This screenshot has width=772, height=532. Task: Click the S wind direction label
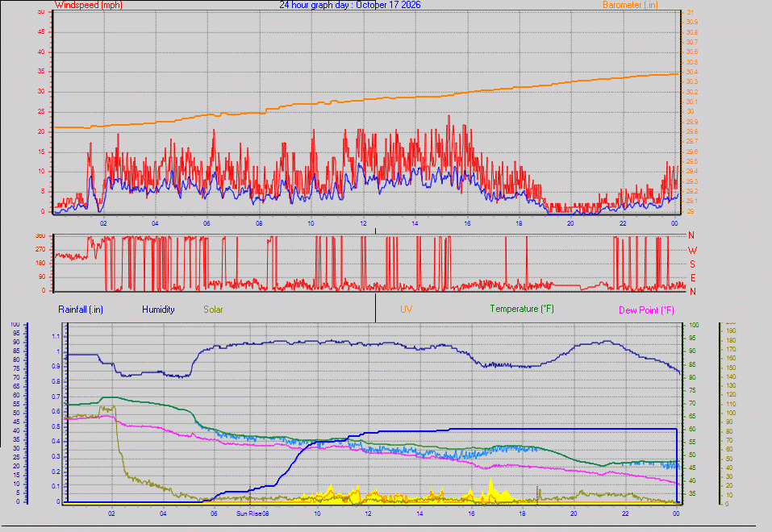(692, 264)
